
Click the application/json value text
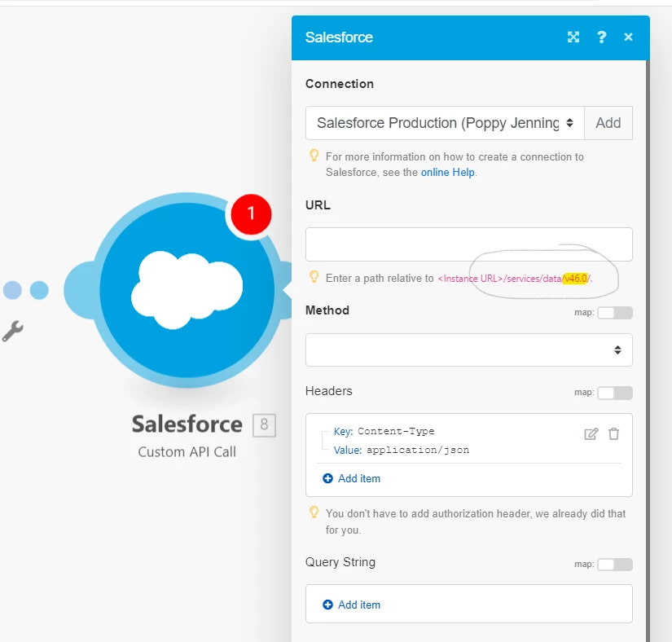418,450
